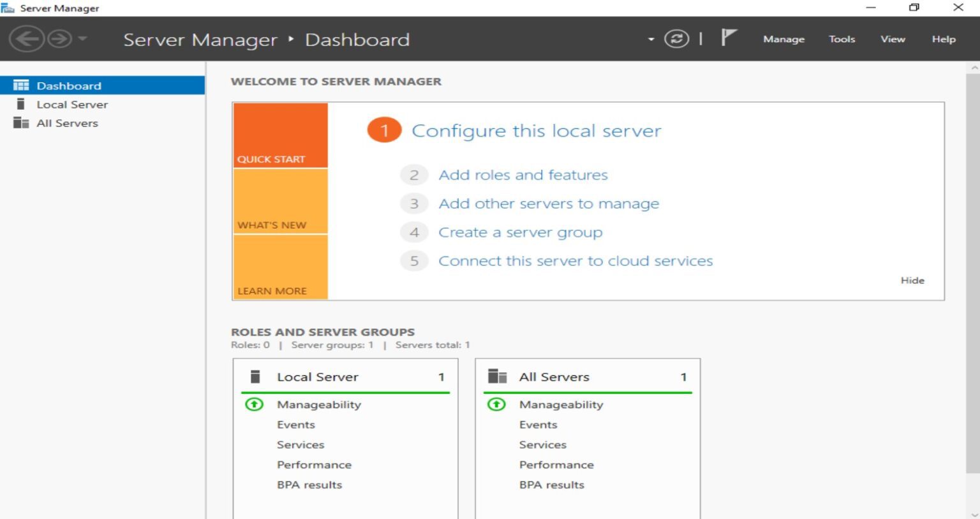Screen dimensions: 980x519
Task: Click the Dashboard grid icon in sidebar
Action: pyautogui.click(x=21, y=85)
